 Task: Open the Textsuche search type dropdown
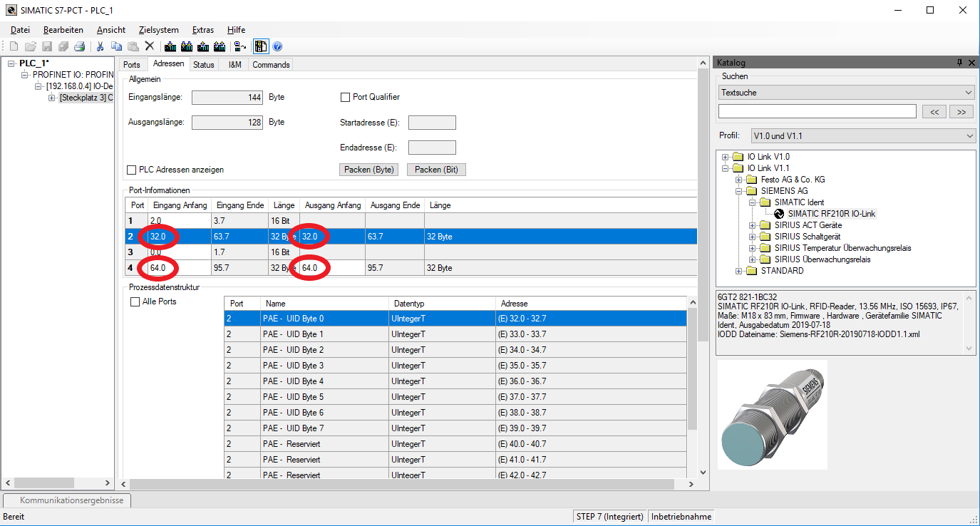(847, 93)
